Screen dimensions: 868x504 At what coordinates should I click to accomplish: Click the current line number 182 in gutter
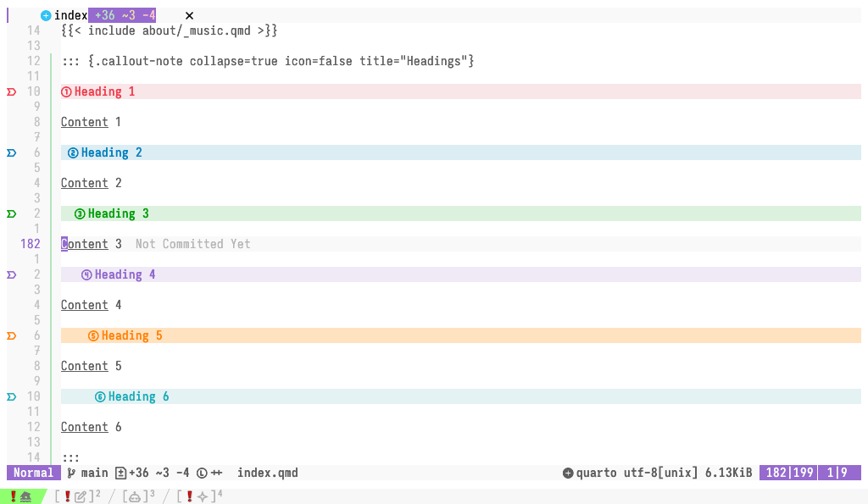pyautogui.click(x=31, y=244)
